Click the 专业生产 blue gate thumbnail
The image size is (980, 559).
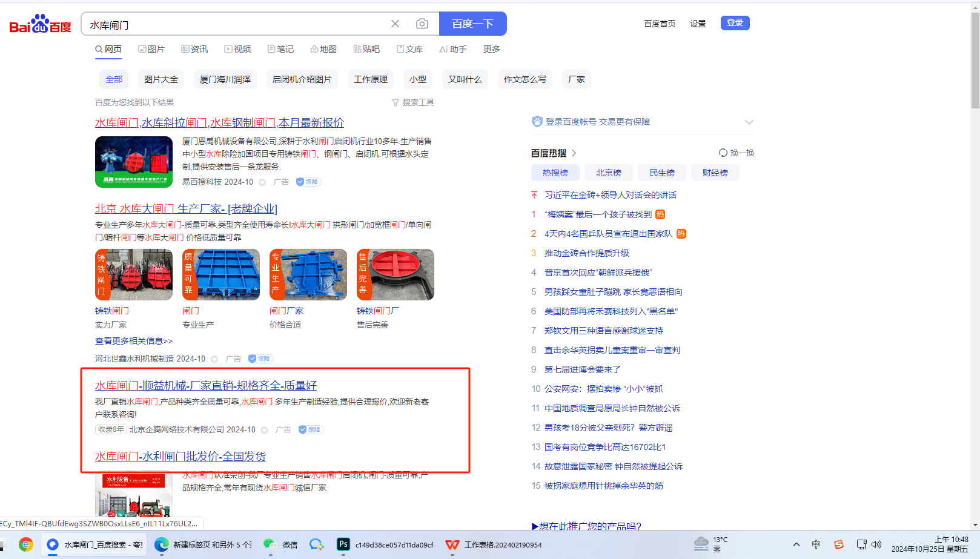(x=308, y=274)
